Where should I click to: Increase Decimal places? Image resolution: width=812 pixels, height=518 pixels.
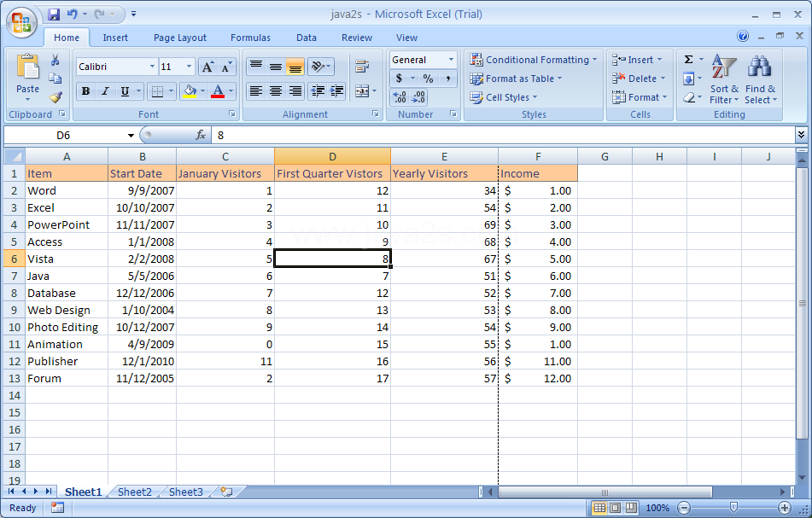400,96
